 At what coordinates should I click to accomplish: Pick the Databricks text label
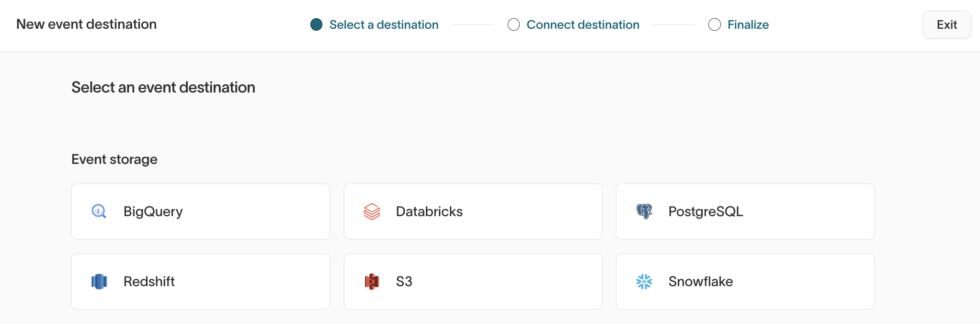pyautogui.click(x=429, y=211)
